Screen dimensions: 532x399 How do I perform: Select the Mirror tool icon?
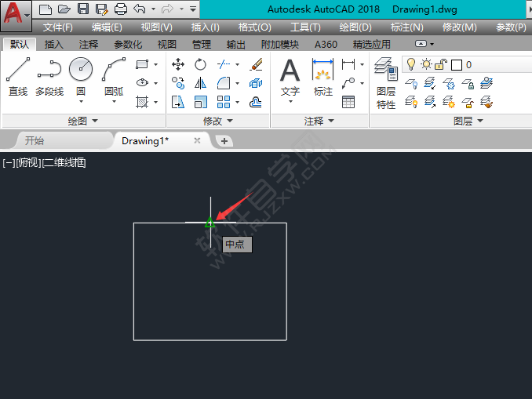(200, 83)
